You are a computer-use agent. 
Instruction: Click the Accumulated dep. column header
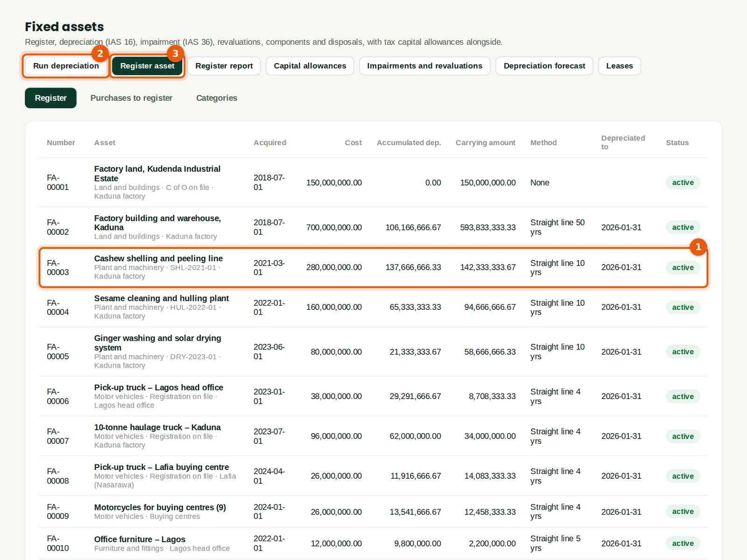(409, 142)
